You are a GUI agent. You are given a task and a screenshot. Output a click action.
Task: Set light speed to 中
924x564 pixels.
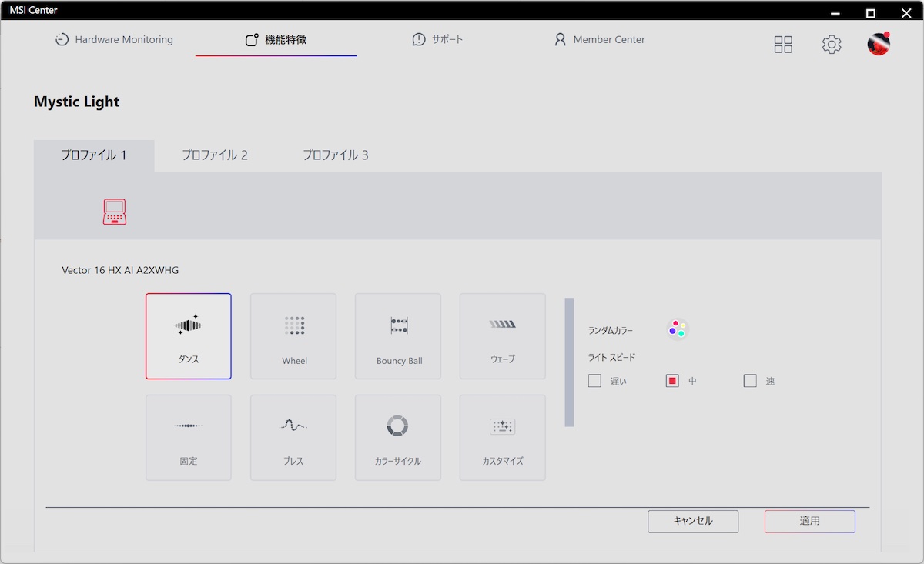[x=672, y=381]
